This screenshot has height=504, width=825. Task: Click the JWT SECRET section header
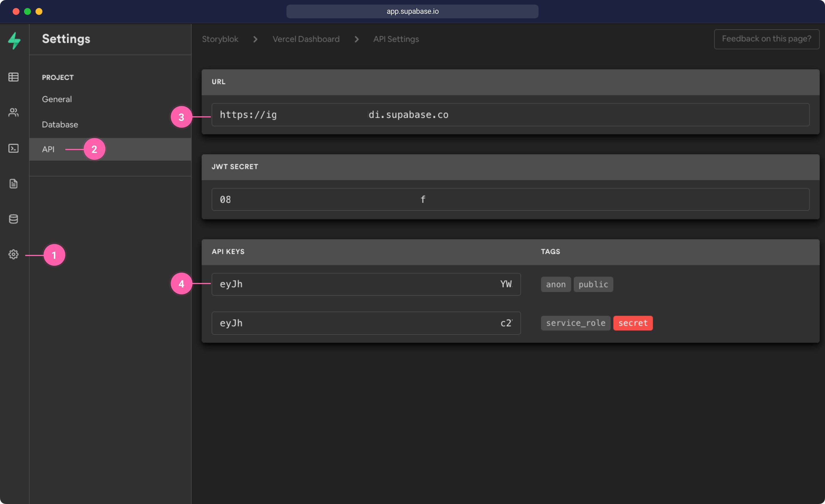coord(235,167)
